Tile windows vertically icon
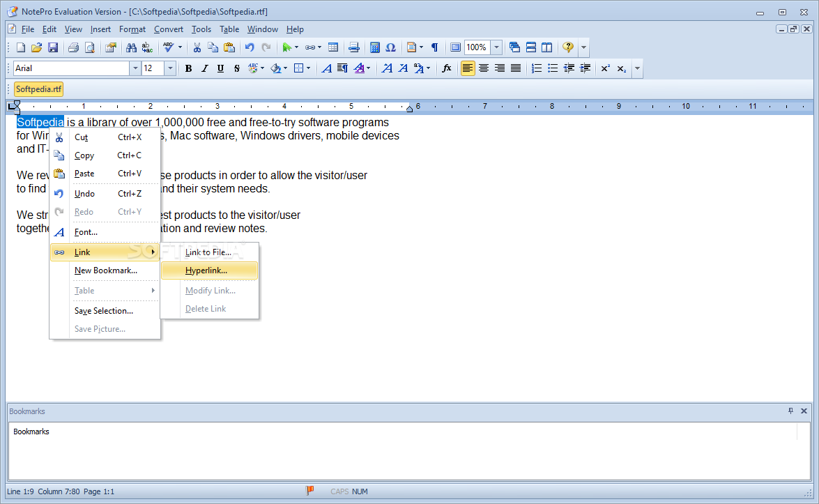This screenshot has width=819, height=504. coord(547,47)
